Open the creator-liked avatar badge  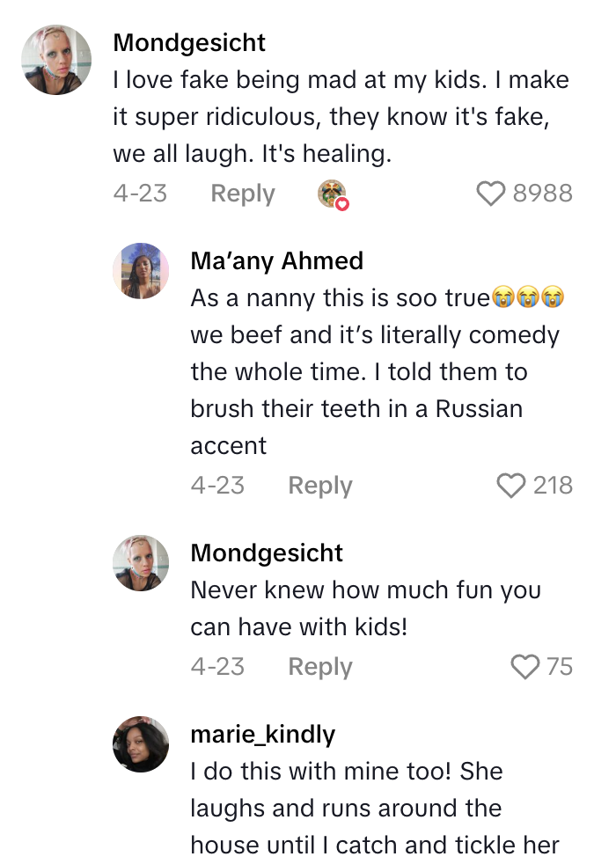pos(333,194)
